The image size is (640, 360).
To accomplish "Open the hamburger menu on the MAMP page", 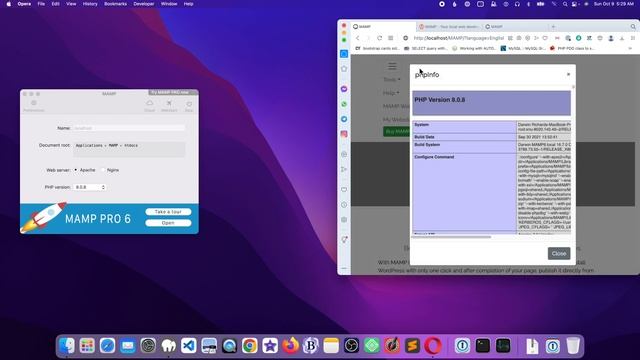I will point(392,66).
